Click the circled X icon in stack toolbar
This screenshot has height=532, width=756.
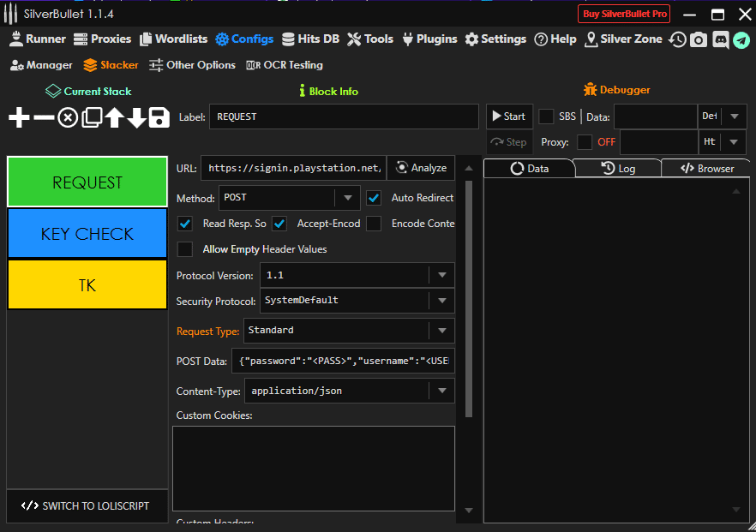68,117
